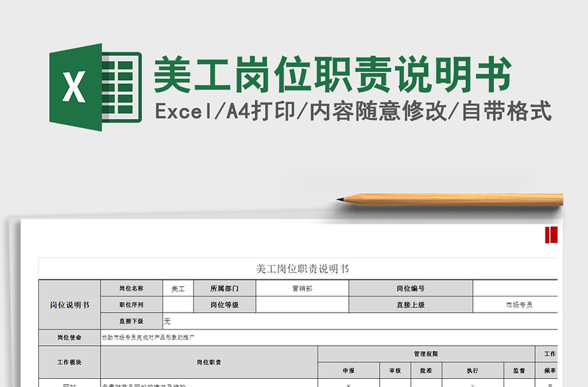
Task: Select the 职位序列 label cell
Action: (132, 305)
